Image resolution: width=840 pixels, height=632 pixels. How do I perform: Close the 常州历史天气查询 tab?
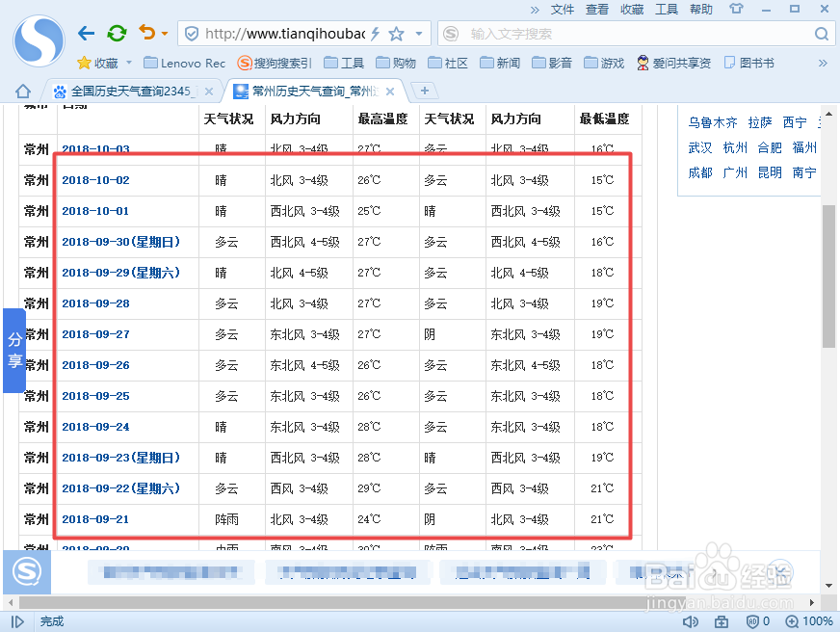[390, 92]
